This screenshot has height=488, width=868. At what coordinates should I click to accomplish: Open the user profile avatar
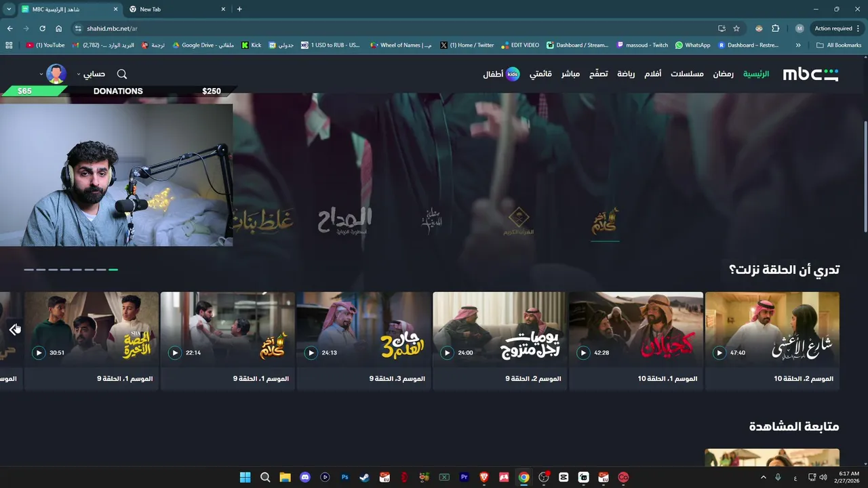pos(56,74)
